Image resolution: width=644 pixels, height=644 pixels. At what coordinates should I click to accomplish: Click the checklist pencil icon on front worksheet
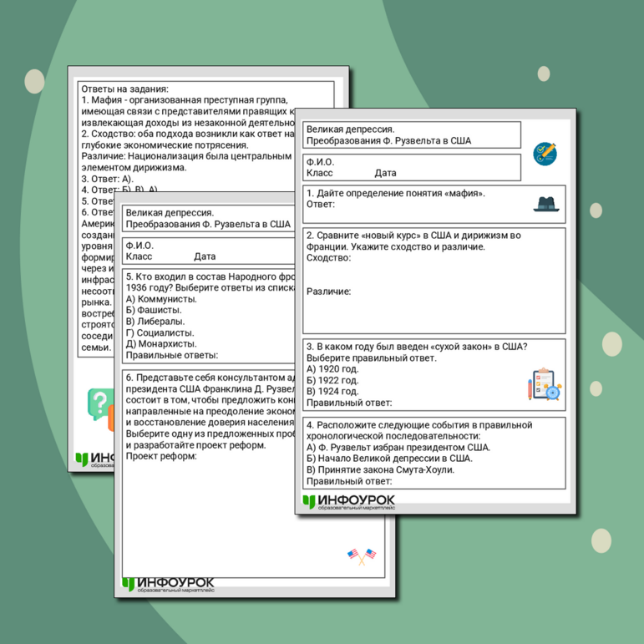pos(545,153)
